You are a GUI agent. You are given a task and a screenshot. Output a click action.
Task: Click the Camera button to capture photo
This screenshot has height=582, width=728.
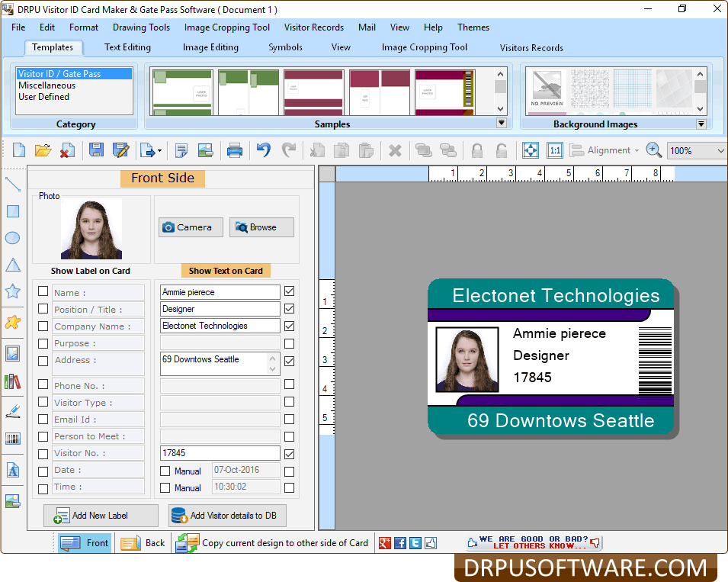coord(191,227)
